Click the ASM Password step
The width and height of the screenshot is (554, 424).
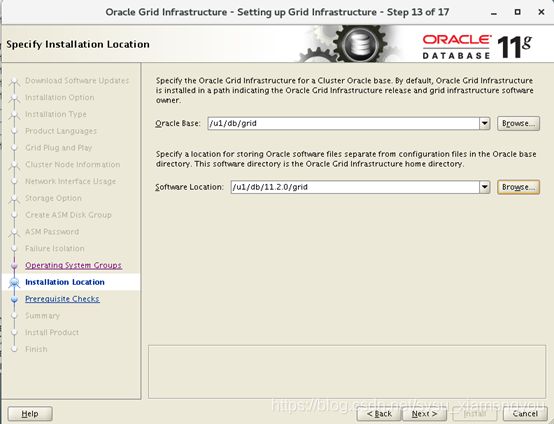[52, 232]
